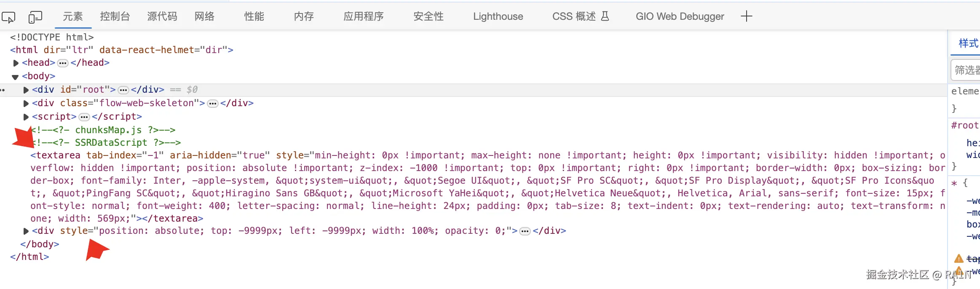Select the textarea element line
Screen dimensions: 980x289
pyautogui.click(x=487, y=187)
